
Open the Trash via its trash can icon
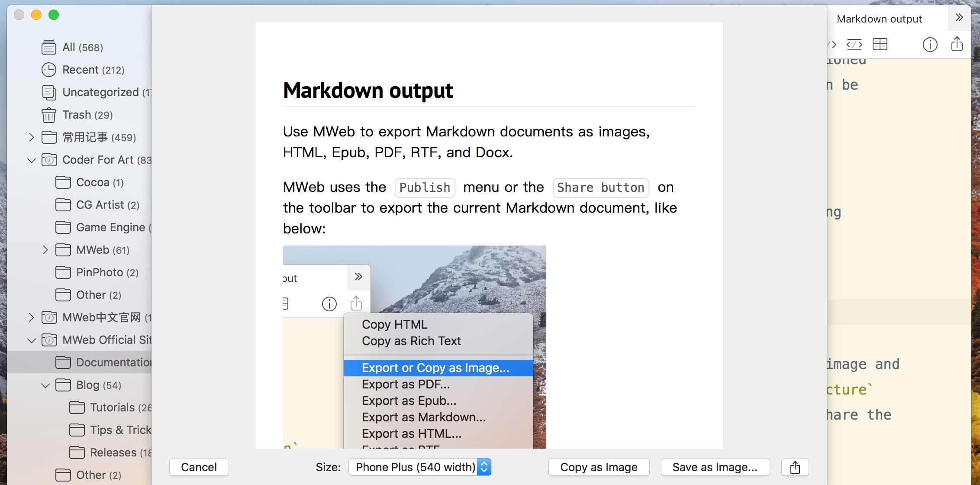coord(49,115)
